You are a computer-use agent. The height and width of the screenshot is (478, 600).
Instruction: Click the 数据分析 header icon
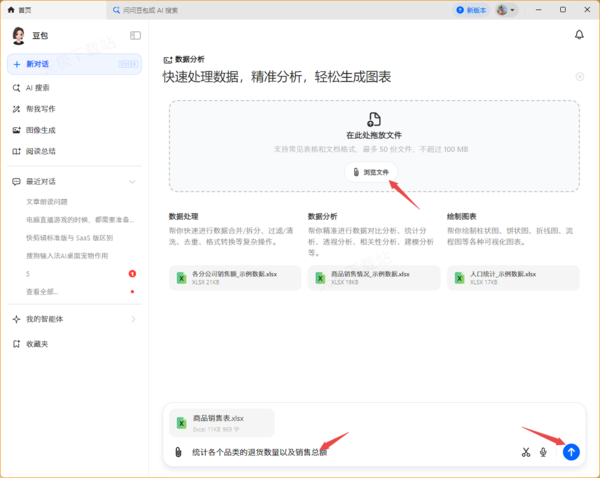tap(168, 60)
